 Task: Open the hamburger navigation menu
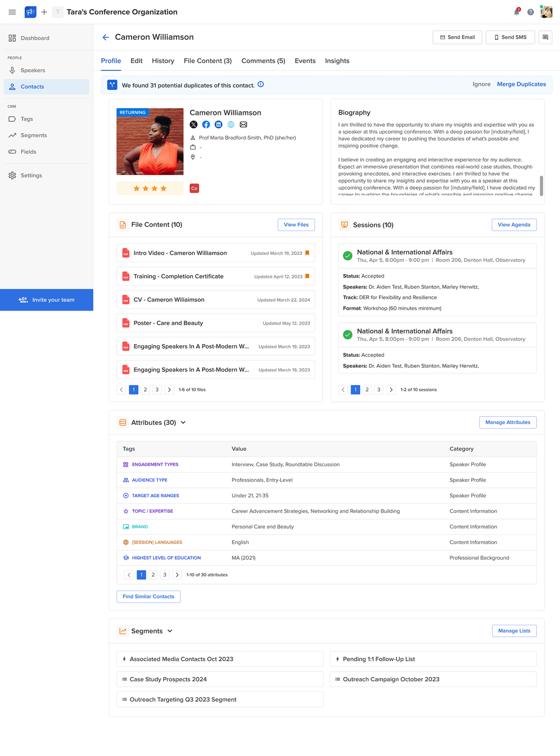tap(12, 12)
